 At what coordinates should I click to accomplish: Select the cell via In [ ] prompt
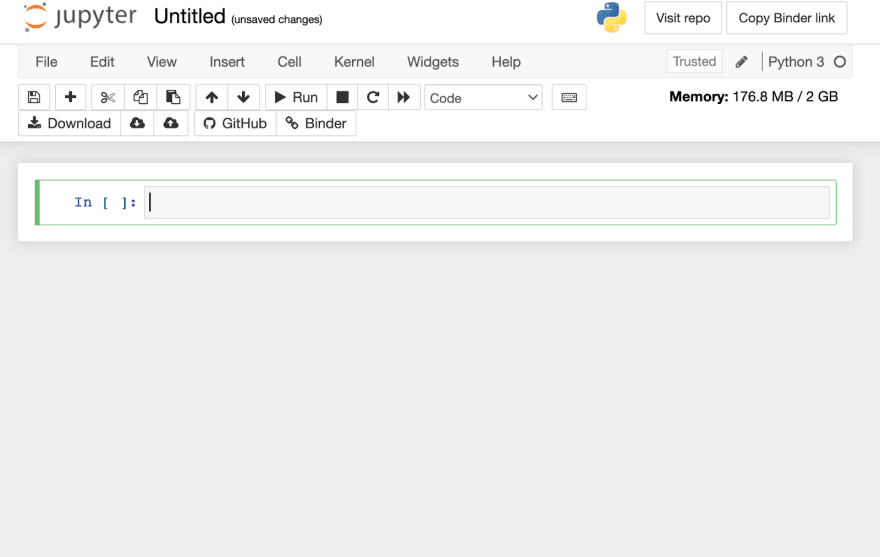pyautogui.click(x=106, y=202)
